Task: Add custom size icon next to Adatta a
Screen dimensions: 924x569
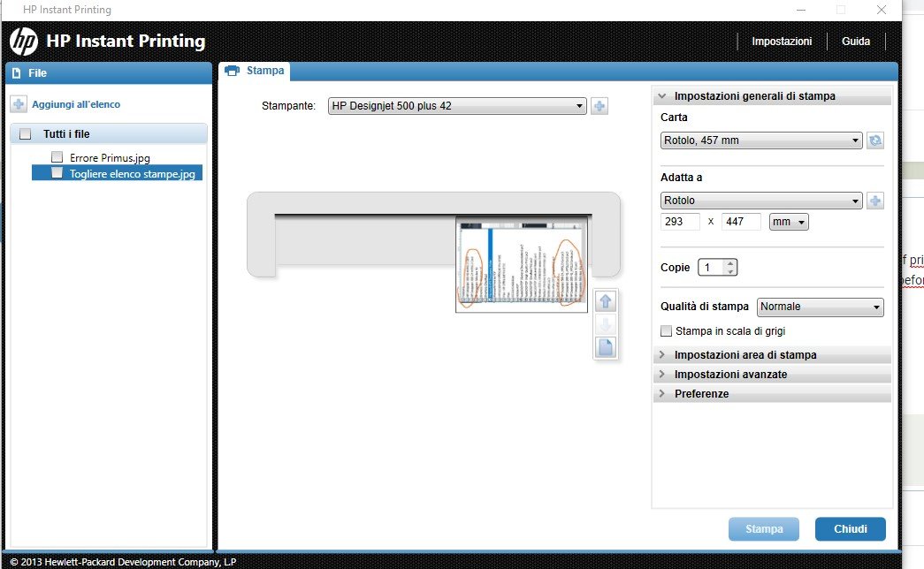Action: coord(875,201)
